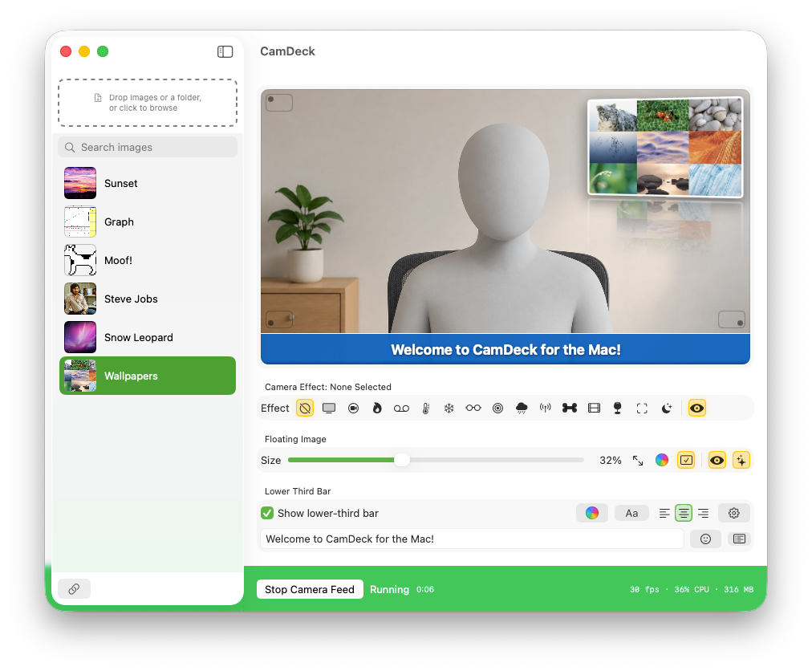Align lower-third text center
The width and height of the screenshot is (812, 671).
pyautogui.click(x=684, y=514)
